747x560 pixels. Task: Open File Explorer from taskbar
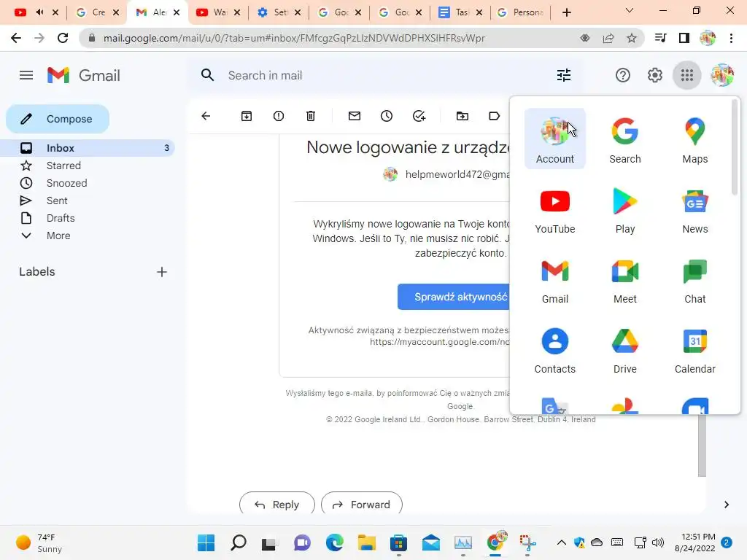point(367,542)
